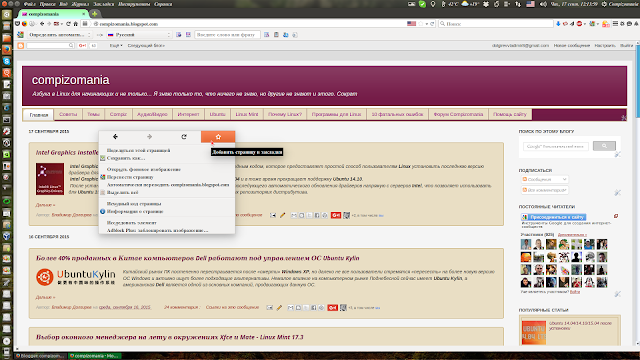Image resolution: width=640 pixels, height=360 pixels.
Task: Open the 'Форум Compizomania' navigation tab
Action: tap(458, 114)
